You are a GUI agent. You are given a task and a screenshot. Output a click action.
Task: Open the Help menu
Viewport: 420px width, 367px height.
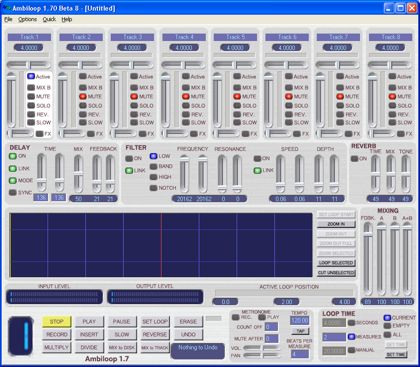point(67,19)
